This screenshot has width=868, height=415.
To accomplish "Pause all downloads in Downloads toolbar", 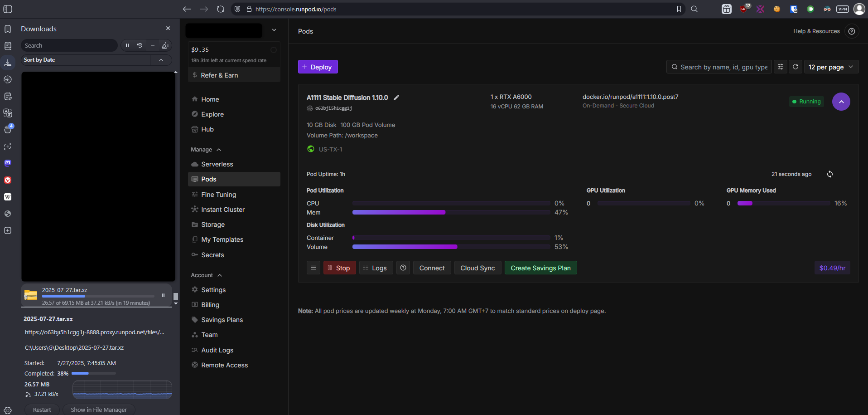I will tap(127, 45).
